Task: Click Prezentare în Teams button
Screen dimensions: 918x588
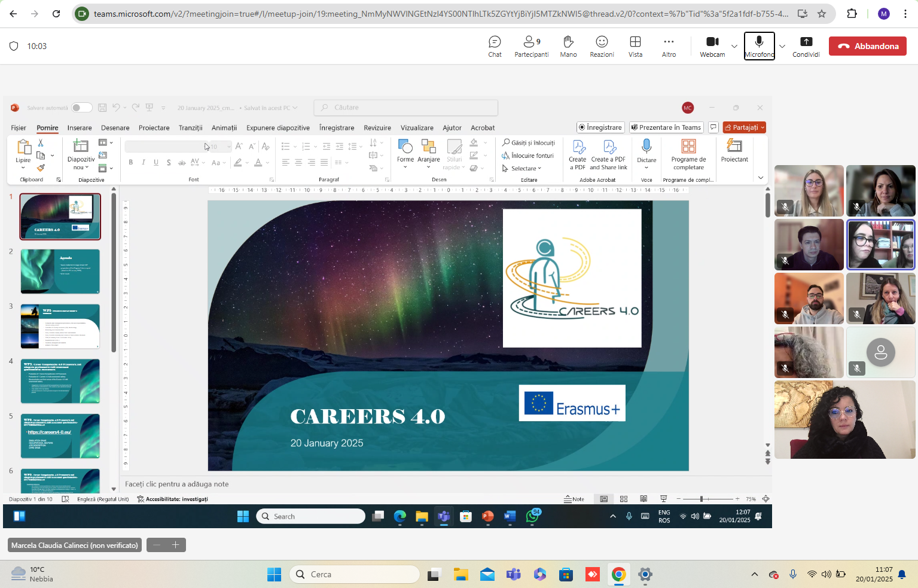Action: (666, 127)
